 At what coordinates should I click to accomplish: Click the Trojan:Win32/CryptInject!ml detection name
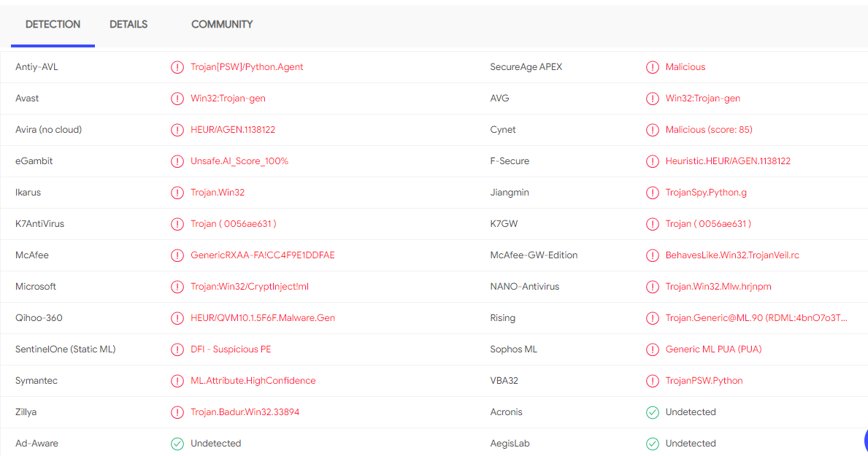(x=250, y=287)
